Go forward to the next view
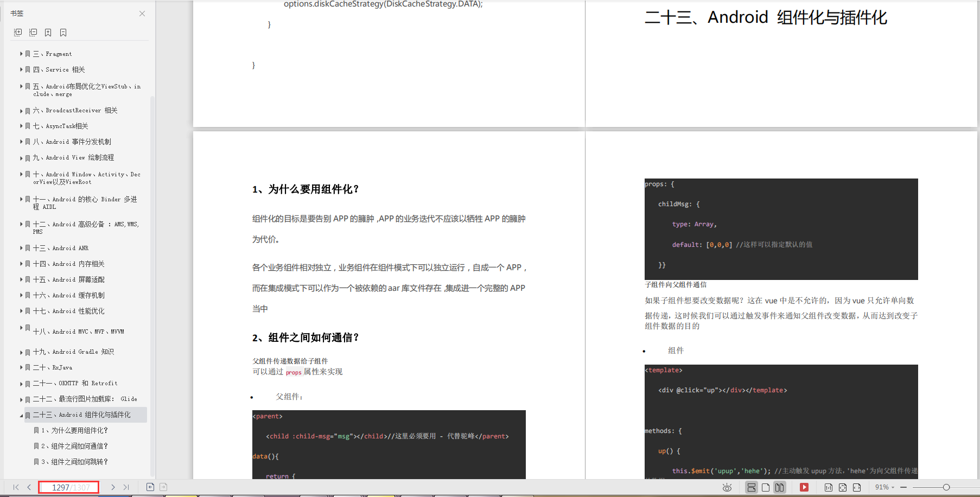Viewport: 980px width, 497px height. (x=163, y=487)
